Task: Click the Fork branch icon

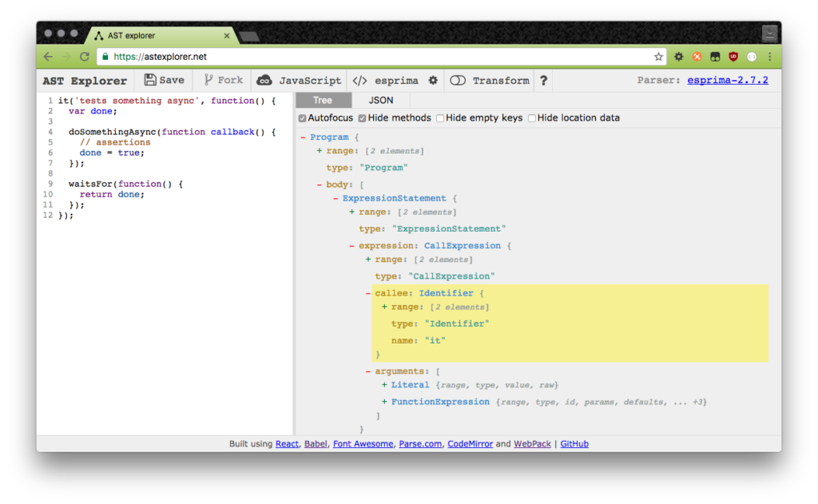Action: pyautogui.click(x=208, y=80)
